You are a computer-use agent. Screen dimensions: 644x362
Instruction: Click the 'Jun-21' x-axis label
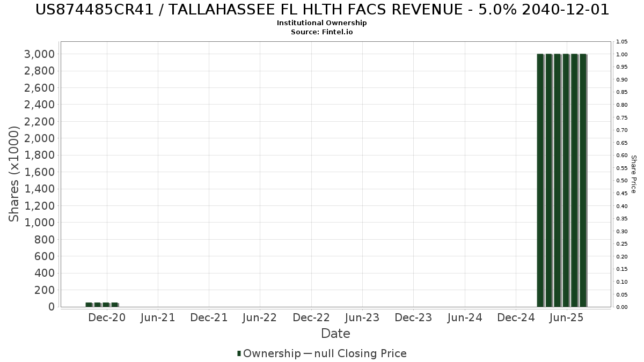[158, 317]
